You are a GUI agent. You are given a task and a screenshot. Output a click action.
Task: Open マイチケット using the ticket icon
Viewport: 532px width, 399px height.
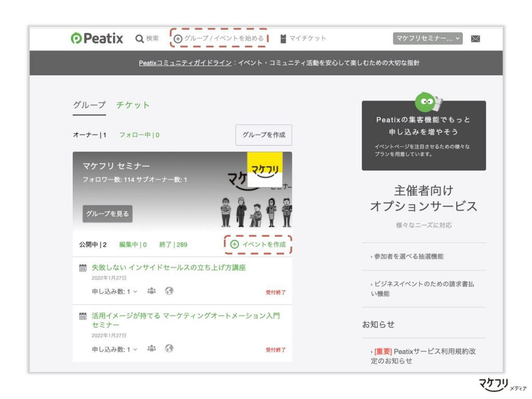tap(284, 38)
